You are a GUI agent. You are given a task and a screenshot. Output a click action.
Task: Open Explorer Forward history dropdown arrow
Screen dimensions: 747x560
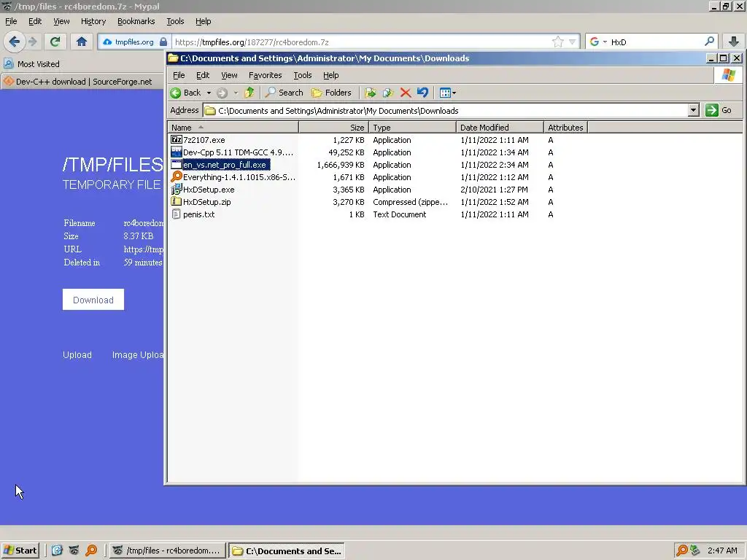pyautogui.click(x=236, y=93)
